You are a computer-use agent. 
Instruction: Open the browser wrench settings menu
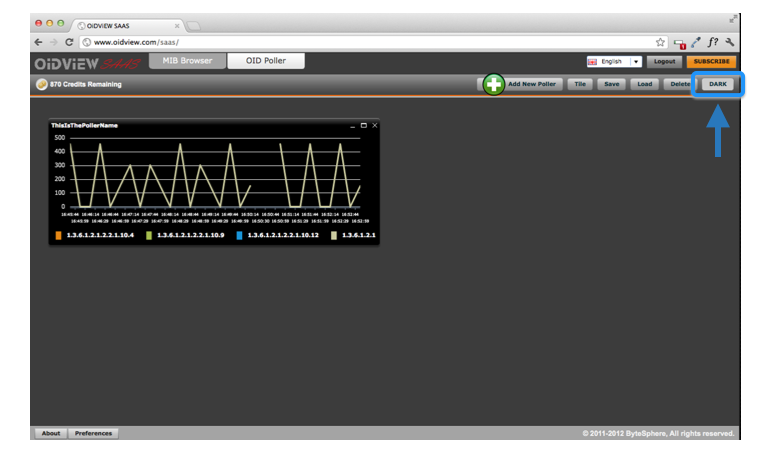click(x=730, y=43)
